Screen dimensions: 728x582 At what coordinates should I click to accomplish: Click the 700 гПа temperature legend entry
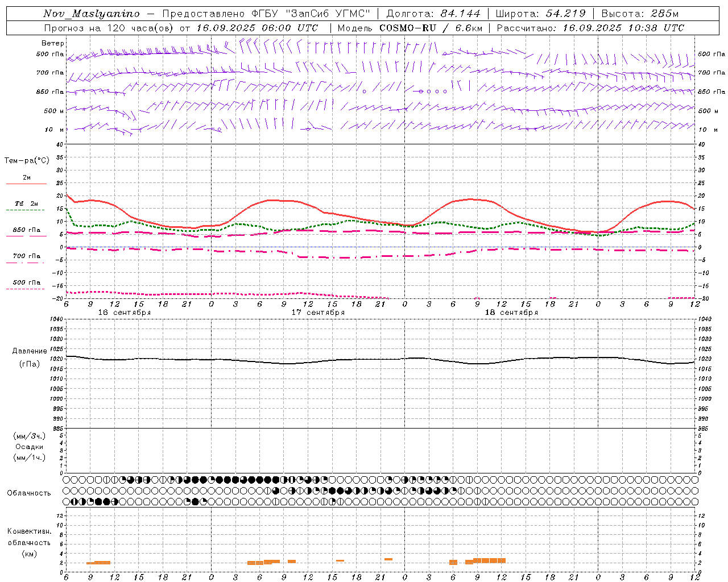(27, 256)
